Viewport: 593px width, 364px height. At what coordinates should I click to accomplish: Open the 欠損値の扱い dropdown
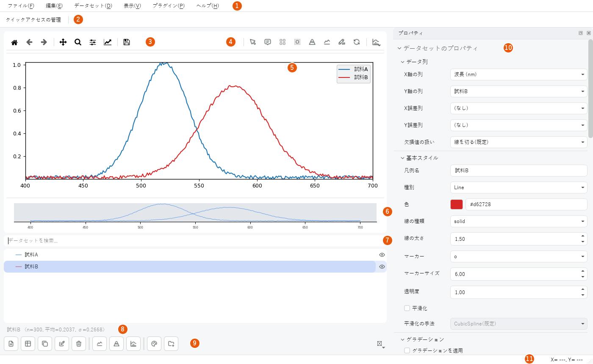pyautogui.click(x=518, y=142)
